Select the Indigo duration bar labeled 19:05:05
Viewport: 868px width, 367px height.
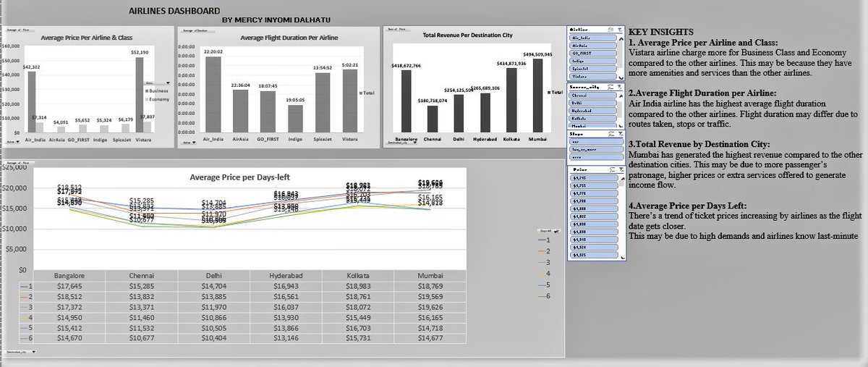point(296,119)
